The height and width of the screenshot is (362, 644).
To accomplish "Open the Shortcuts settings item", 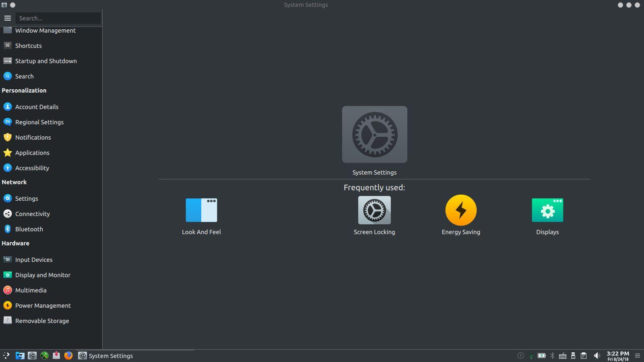I will (x=51, y=46).
